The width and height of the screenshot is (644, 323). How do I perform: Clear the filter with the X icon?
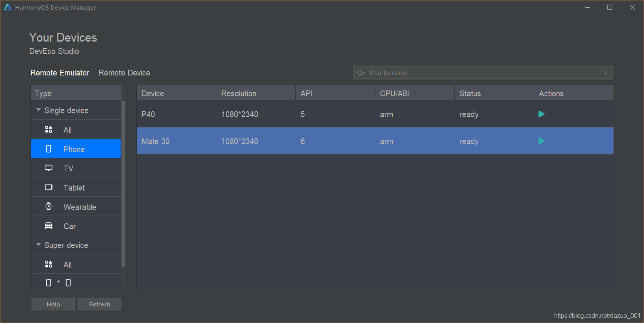pyautogui.click(x=605, y=73)
